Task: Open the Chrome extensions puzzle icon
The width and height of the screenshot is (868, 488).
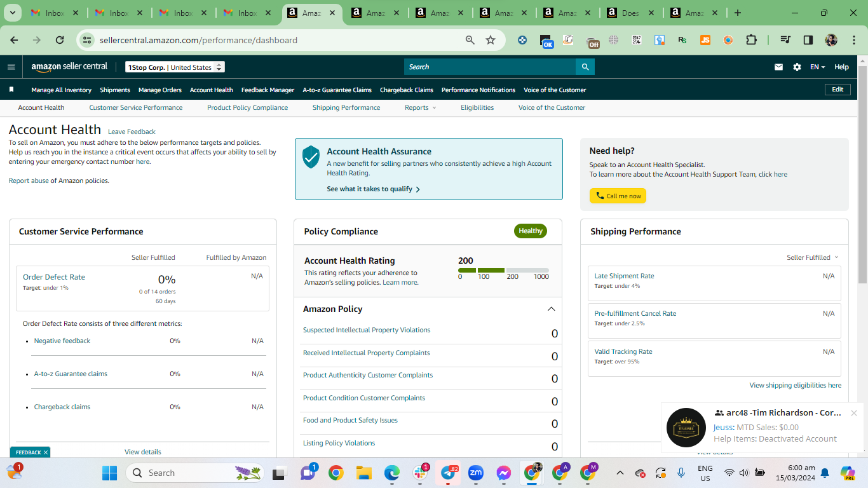Action: pos(751,40)
